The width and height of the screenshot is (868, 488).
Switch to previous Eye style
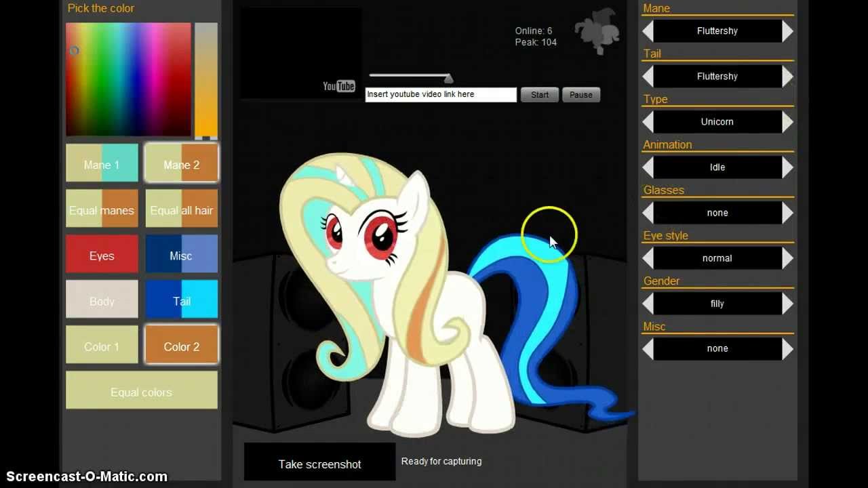648,258
